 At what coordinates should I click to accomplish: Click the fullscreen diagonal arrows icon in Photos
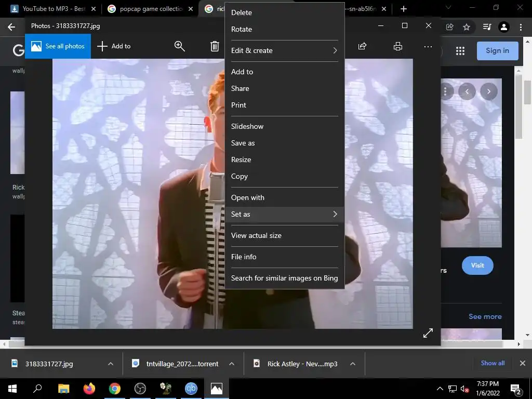pyautogui.click(x=428, y=333)
